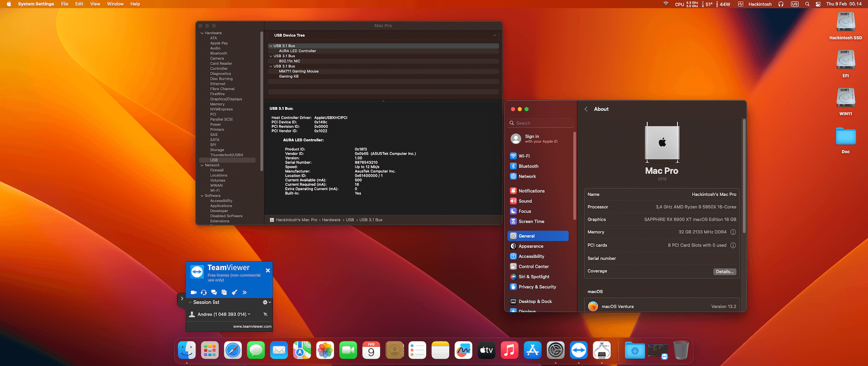868x366 pixels.
Task: Open Network settings in sidebar
Action: tap(538, 176)
